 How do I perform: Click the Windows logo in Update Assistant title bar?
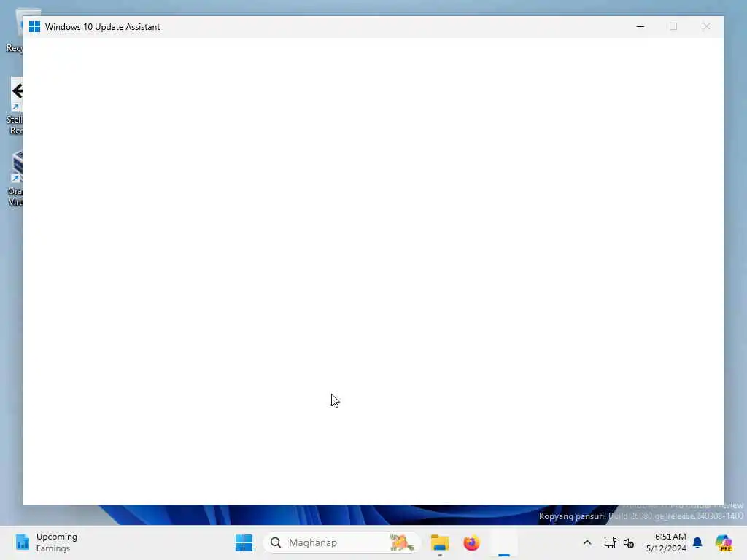point(34,27)
